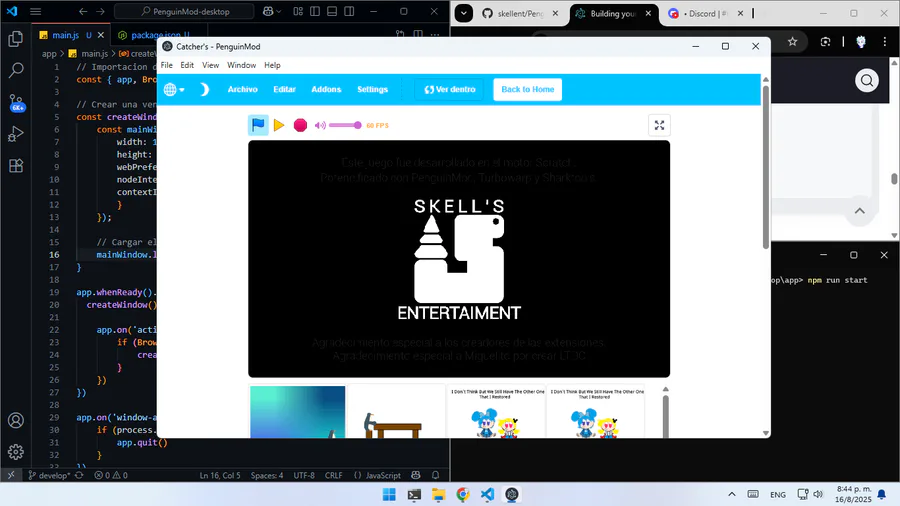The image size is (900, 506).
Task: Click PenguinMod window vertical scrollbar
Action: (x=766, y=166)
